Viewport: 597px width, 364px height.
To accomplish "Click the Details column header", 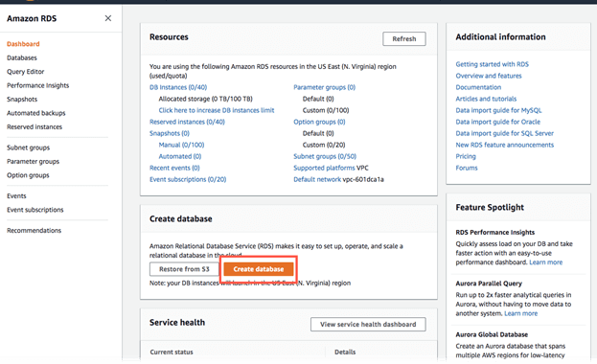I will tap(345, 353).
